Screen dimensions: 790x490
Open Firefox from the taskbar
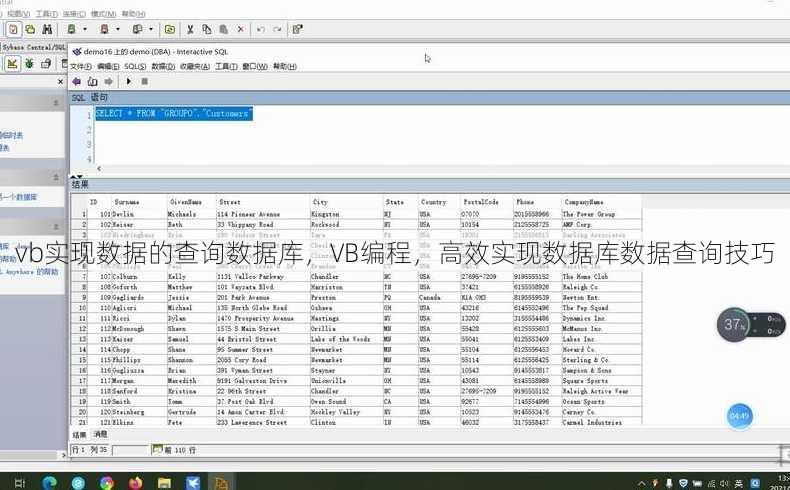[136, 483]
